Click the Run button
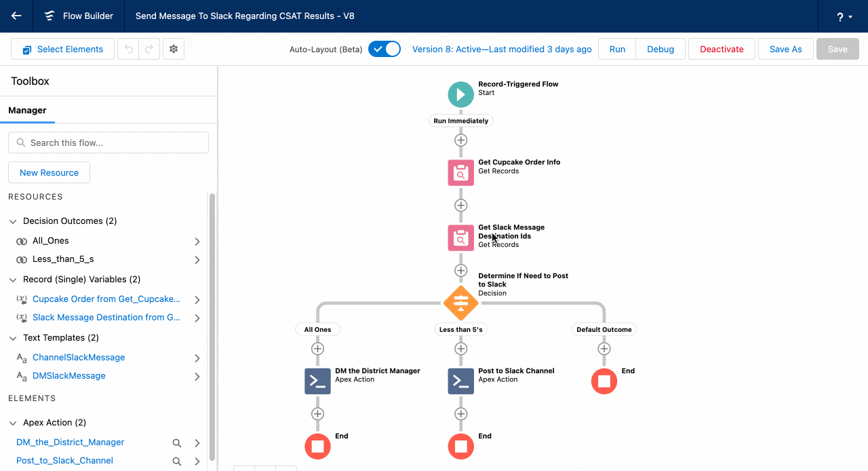 [x=617, y=49]
